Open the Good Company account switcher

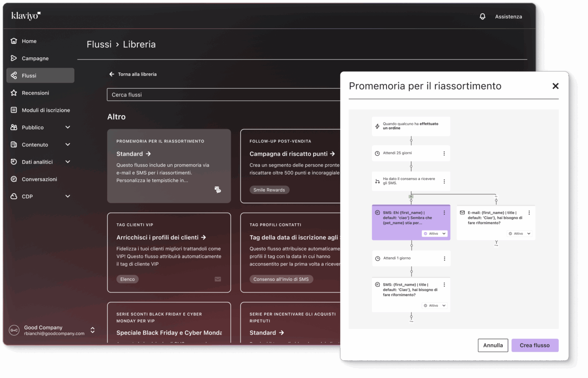pyautogui.click(x=93, y=330)
